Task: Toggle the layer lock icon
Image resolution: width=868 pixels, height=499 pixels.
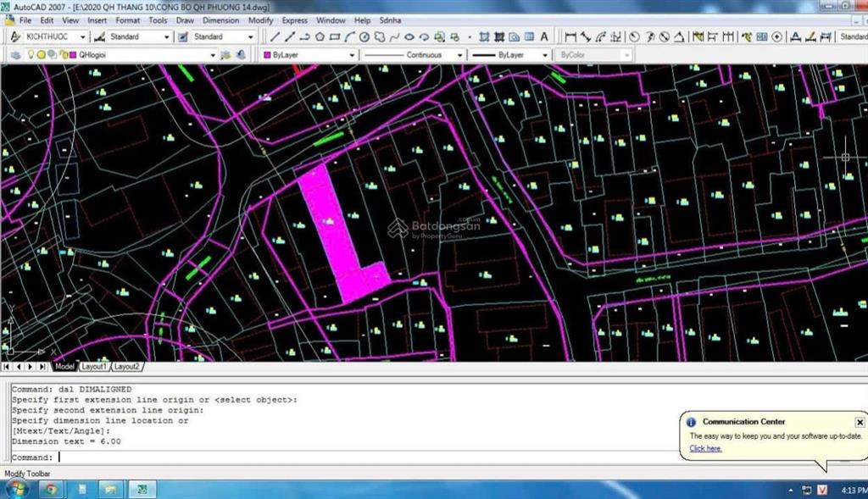Action: (62, 55)
